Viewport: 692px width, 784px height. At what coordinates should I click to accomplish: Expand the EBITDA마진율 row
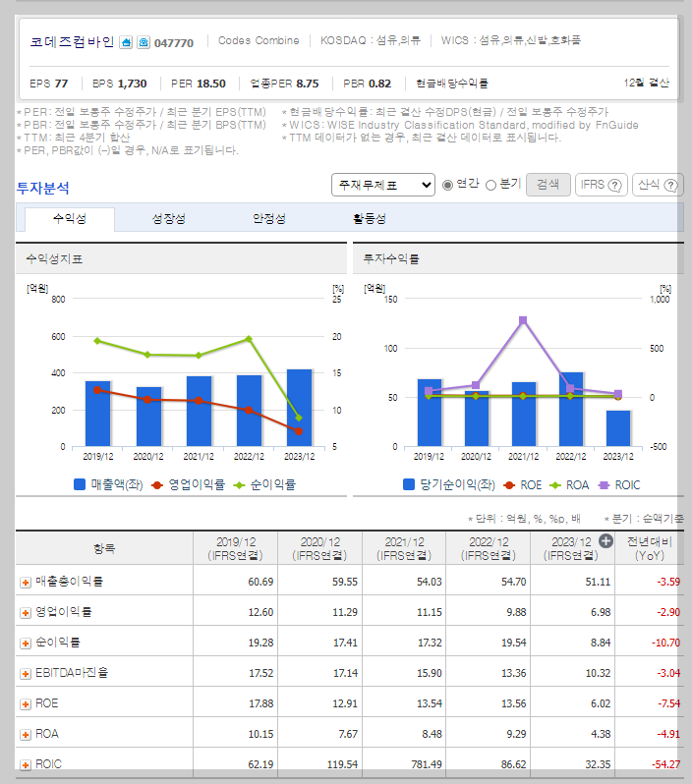[x=25, y=674]
